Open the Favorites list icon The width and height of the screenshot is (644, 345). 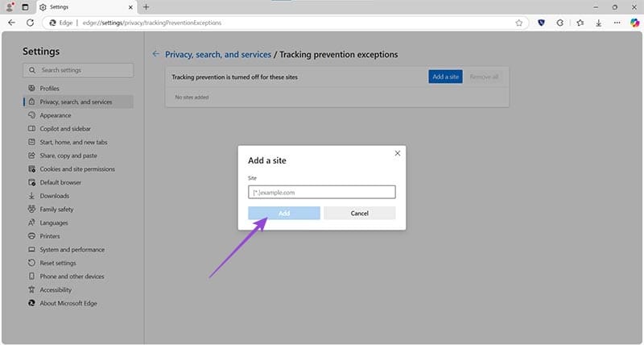pos(580,23)
